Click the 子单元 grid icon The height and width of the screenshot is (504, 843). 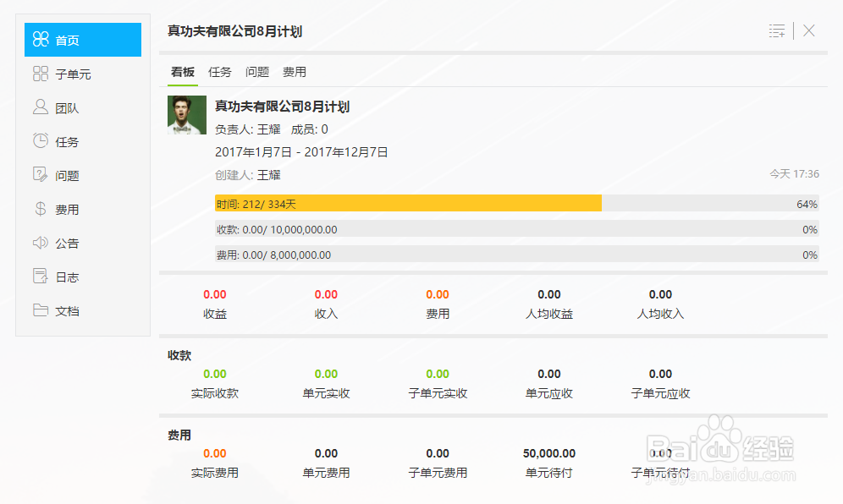pos(41,74)
